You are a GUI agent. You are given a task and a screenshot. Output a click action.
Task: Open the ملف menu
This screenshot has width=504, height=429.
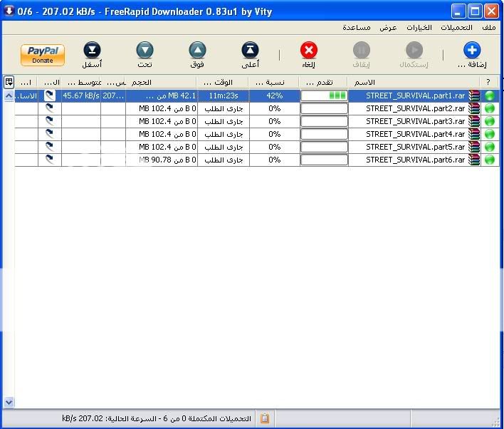click(x=489, y=28)
